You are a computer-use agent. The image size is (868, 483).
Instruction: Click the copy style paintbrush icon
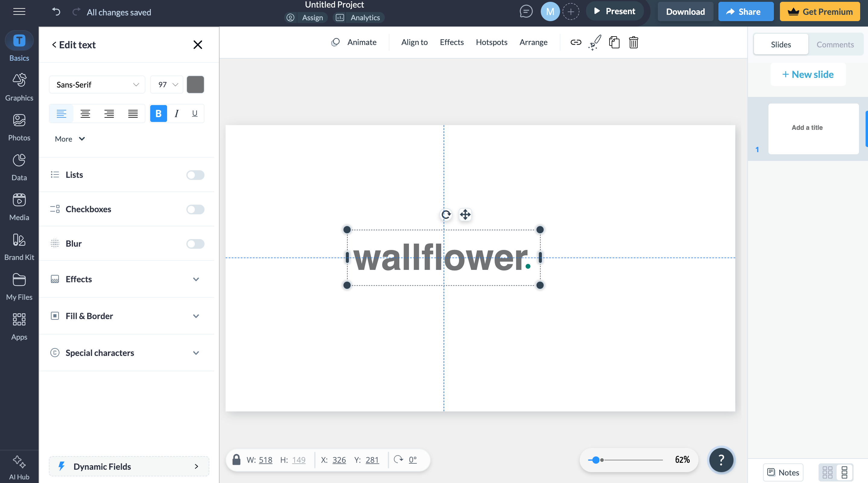click(595, 42)
